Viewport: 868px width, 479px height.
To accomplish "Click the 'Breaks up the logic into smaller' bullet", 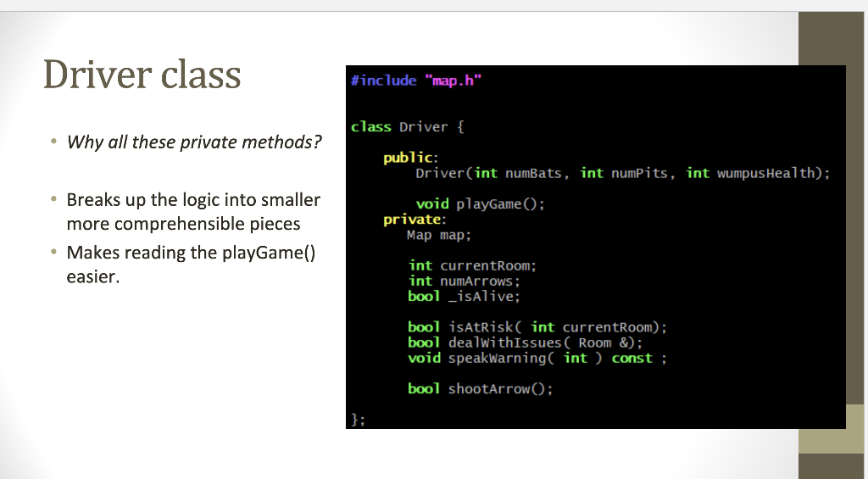I will pos(193,199).
